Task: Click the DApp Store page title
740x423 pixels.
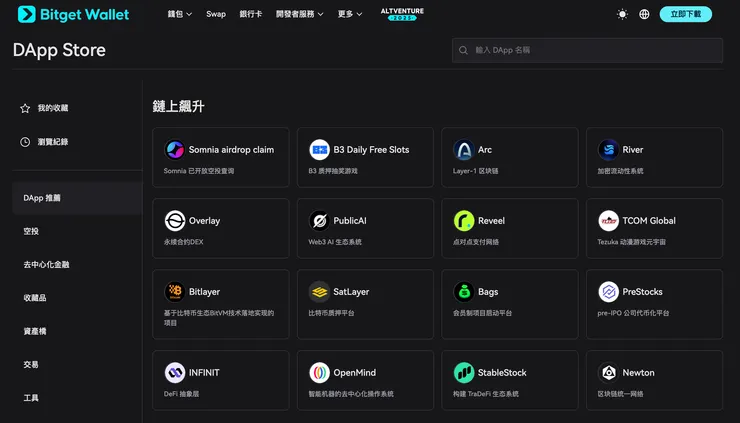Action: tap(59, 50)
